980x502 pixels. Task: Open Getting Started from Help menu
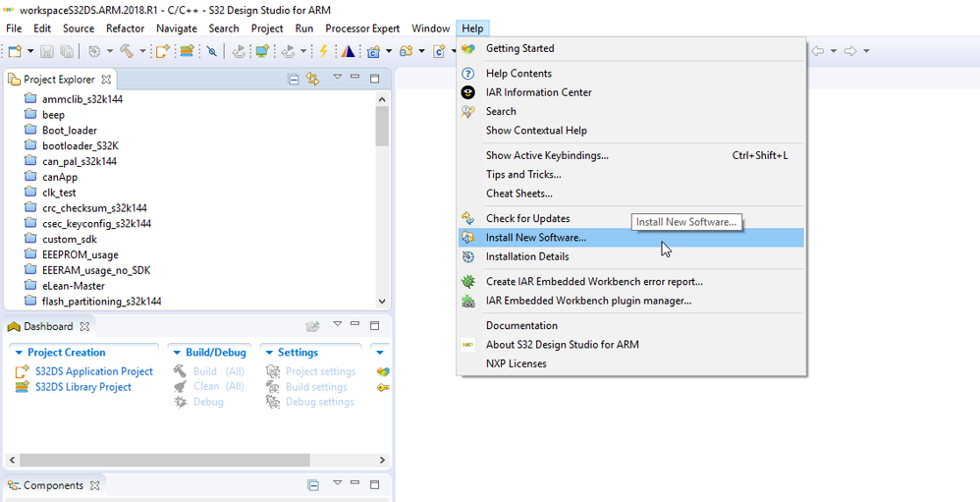[630, 48]
